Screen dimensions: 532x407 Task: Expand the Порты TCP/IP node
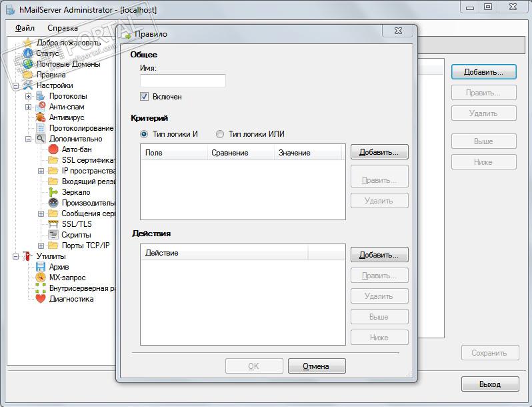click(x=41, y=246)
